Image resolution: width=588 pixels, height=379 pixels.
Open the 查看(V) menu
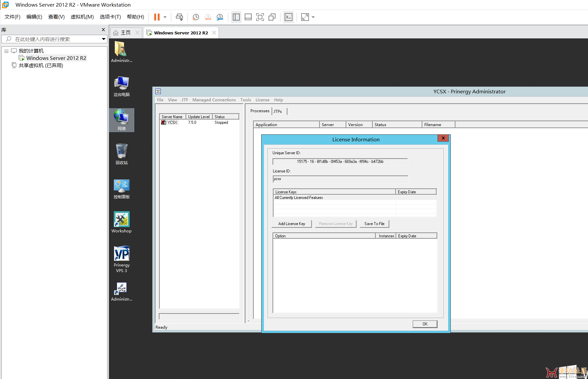point(57,17)
